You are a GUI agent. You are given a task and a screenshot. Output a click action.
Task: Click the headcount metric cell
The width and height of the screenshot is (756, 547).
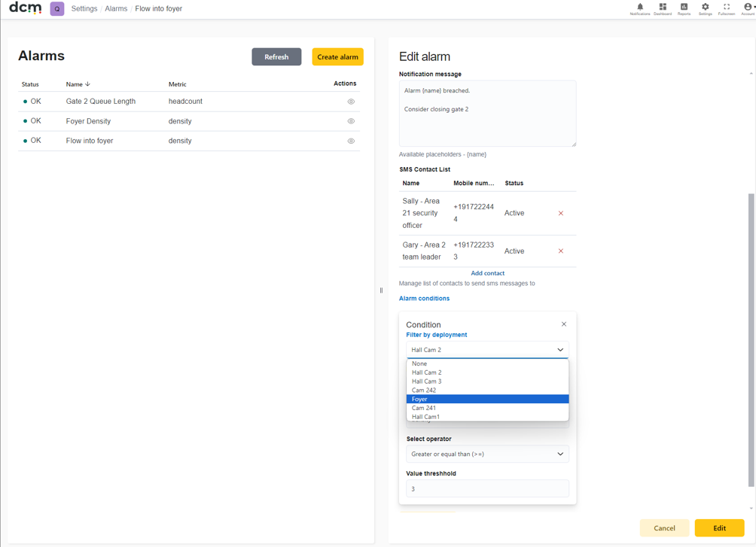click(x=185, y=102)
